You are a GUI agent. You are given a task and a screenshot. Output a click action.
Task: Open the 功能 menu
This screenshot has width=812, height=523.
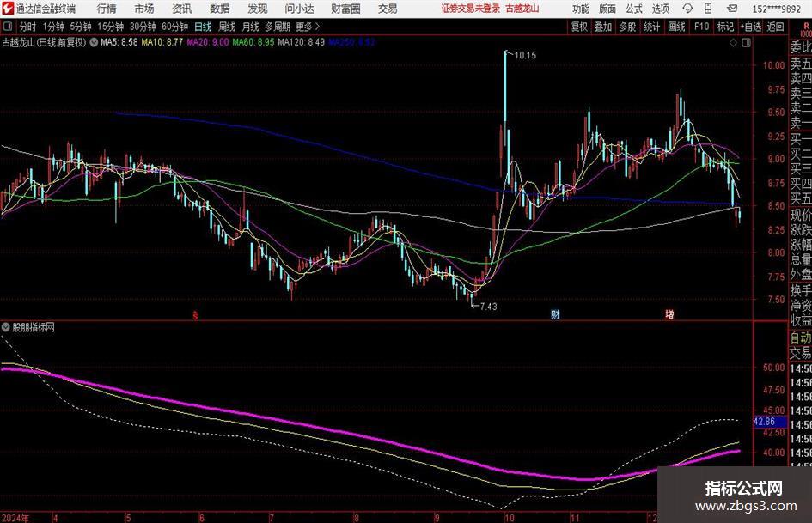click(x=581, y=9)
